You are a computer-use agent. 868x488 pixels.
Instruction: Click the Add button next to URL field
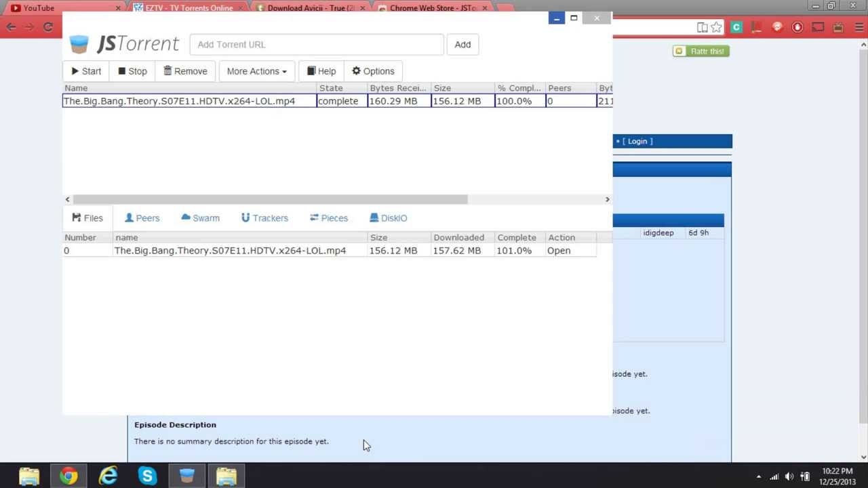tap(462, 45)
